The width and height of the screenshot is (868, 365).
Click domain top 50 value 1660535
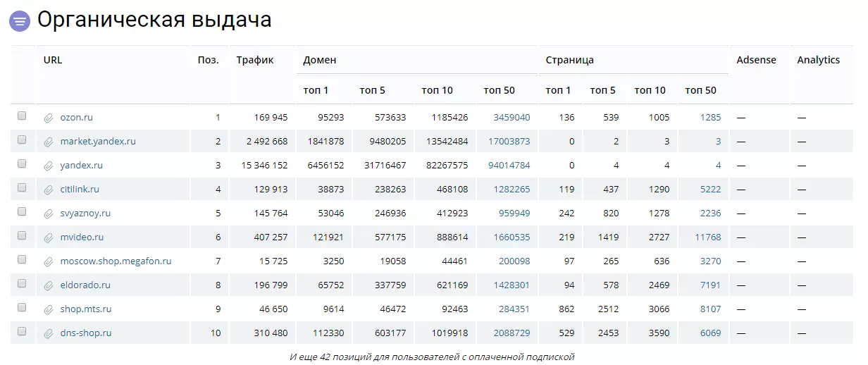click(x=512, y=237)
